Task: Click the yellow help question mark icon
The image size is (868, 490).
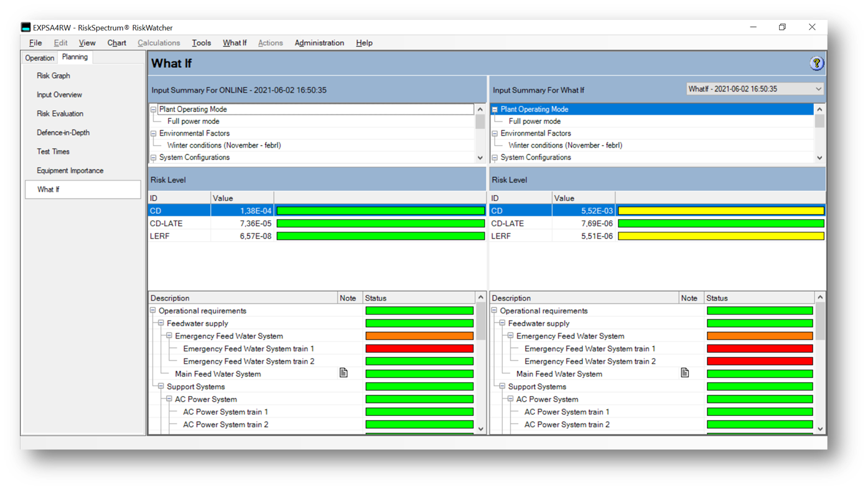Action: [x=816, y=63]
